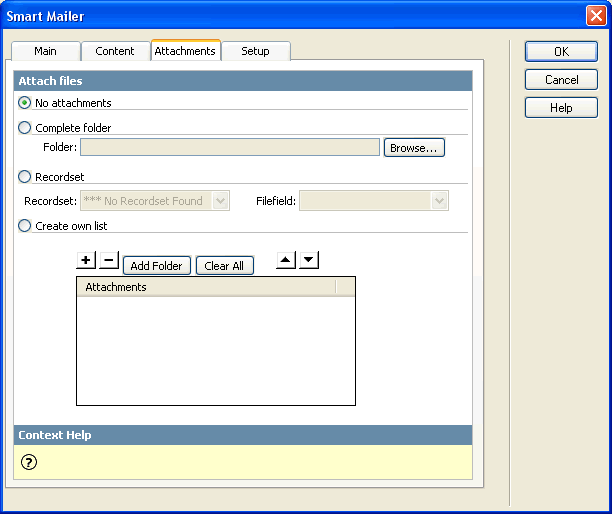Open the Filefield dropdown
612x514 pixels.
[374, 201]
